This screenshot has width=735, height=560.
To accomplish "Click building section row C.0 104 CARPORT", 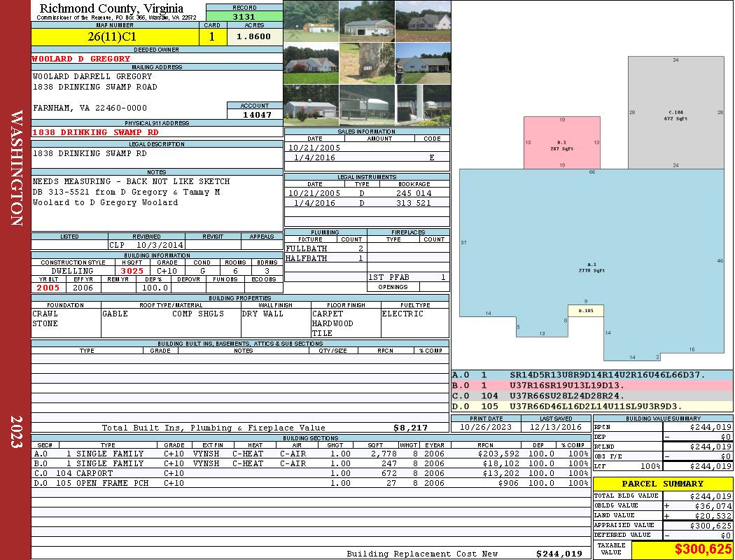I will [x=310, y=473].
